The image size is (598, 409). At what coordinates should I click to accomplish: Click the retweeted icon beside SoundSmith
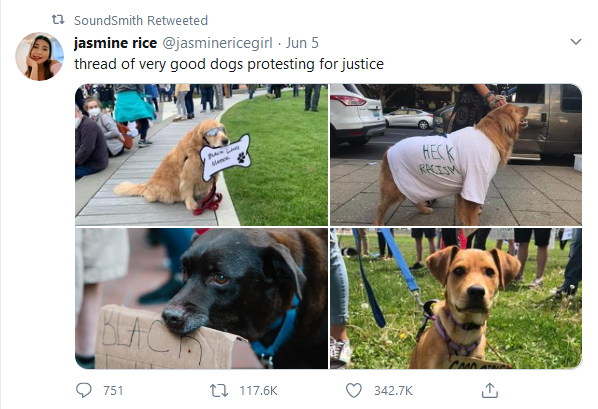coord(58,19)
